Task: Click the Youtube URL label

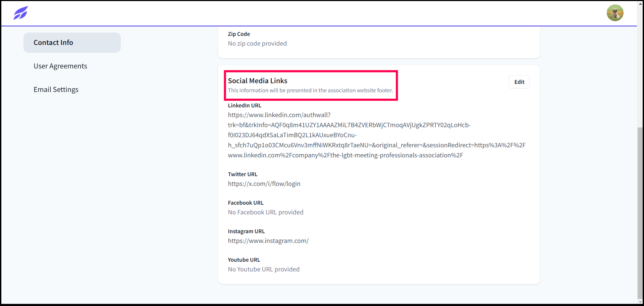Action: pos(244,260)
